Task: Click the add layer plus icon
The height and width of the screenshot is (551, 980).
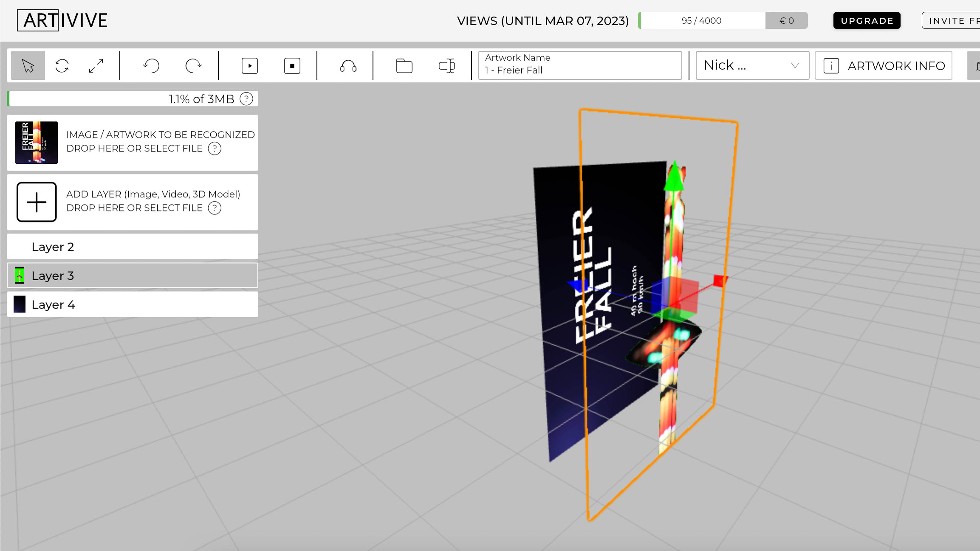Action: (37, 202)
